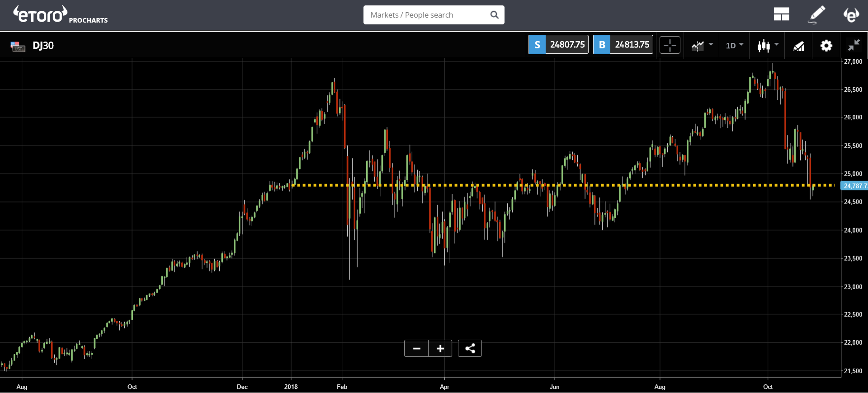Collapse chart from fullscreen view

coord(854,45)
